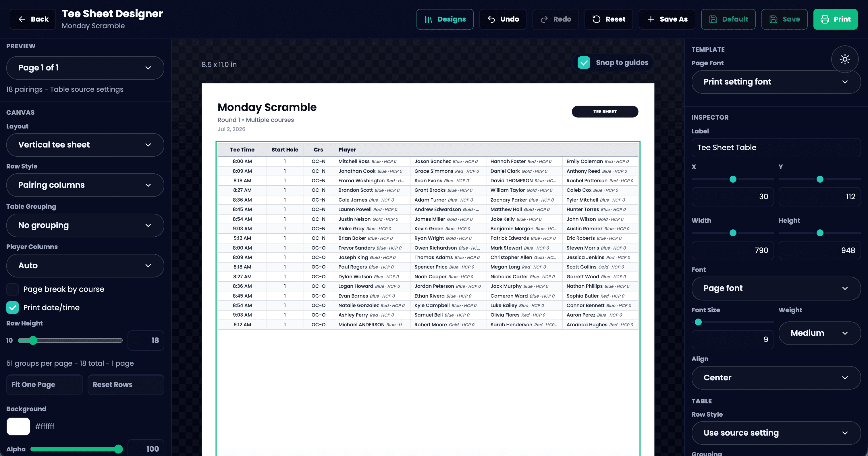
Task: Toggle Snap to guides checkbox
Action: (584, 63)
